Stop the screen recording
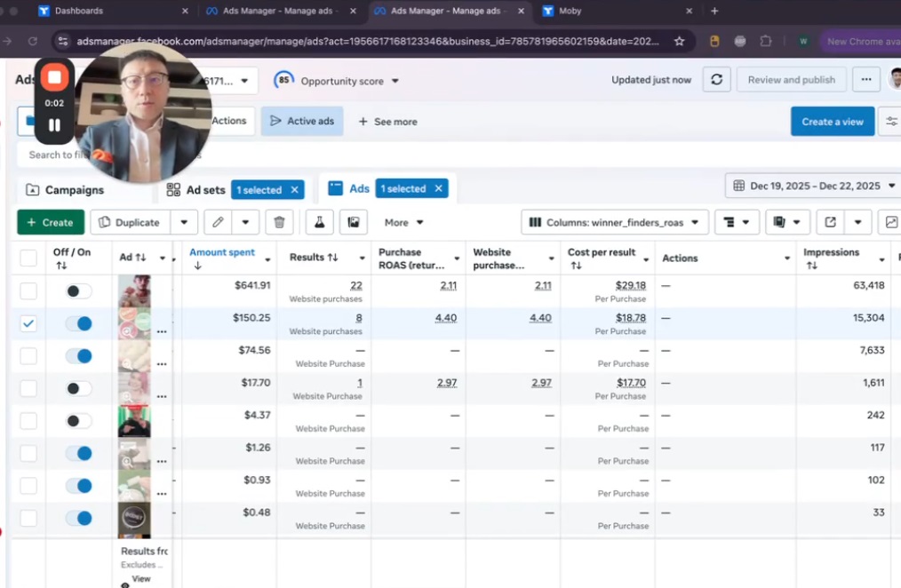This screenshot has width=901, height=588. point(54,78)
